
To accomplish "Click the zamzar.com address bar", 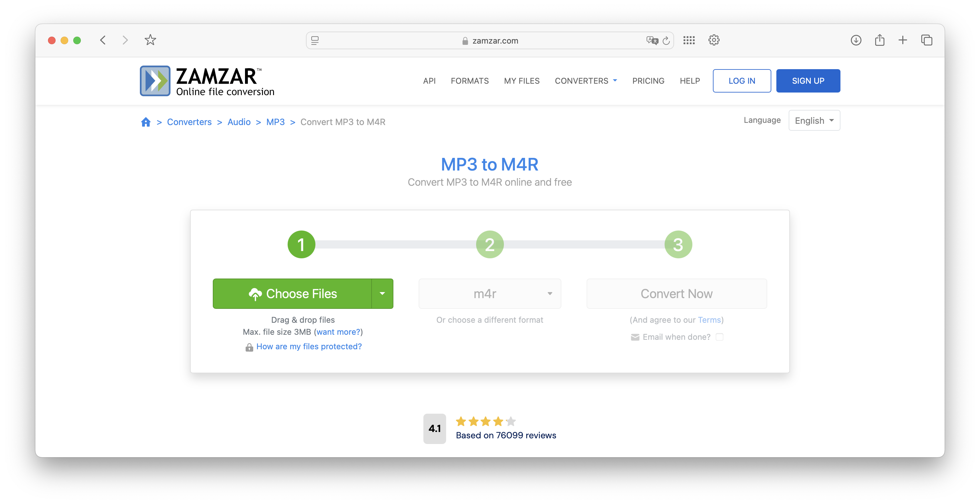I will click(490, 40).
